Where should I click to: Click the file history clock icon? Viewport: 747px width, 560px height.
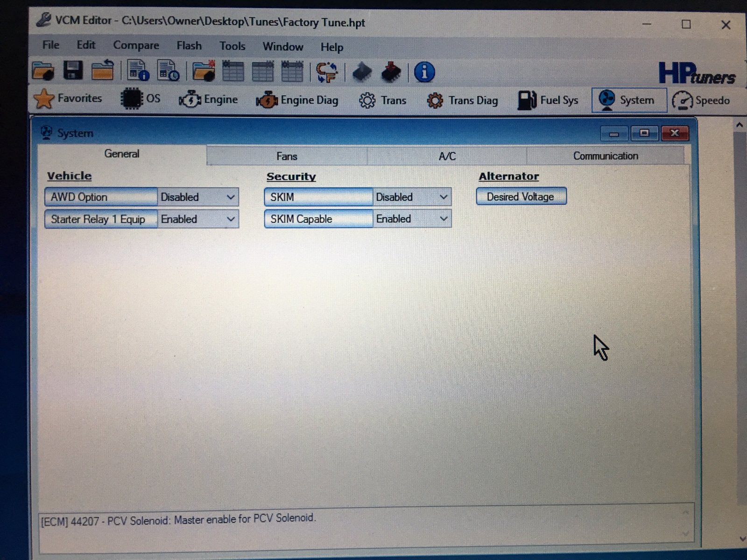click(x=168, y=71)
